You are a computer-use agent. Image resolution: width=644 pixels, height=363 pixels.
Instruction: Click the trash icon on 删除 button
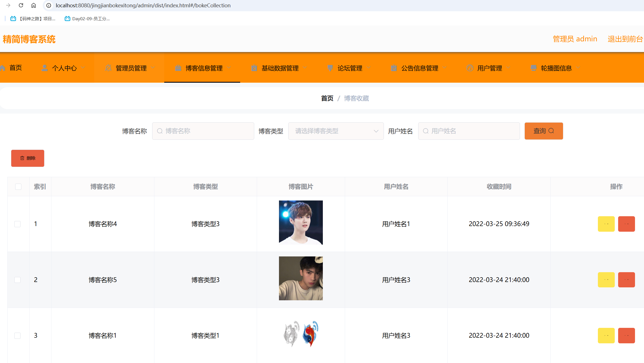[x=22, y=158]
